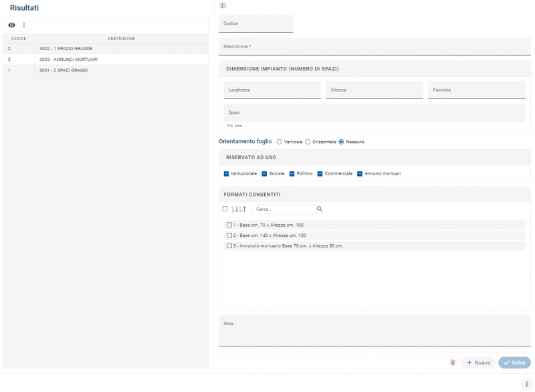Click the eye icon above results table
The width and height of the screenshot is (535, 392).
tap(11, 25)
